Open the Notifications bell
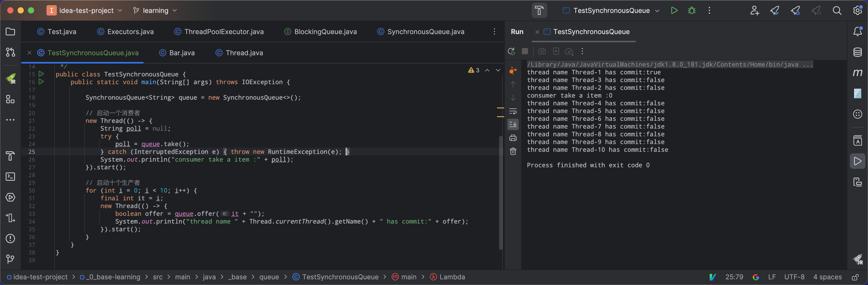This screenshot has width=868, height=285. (x=857, y=31)
